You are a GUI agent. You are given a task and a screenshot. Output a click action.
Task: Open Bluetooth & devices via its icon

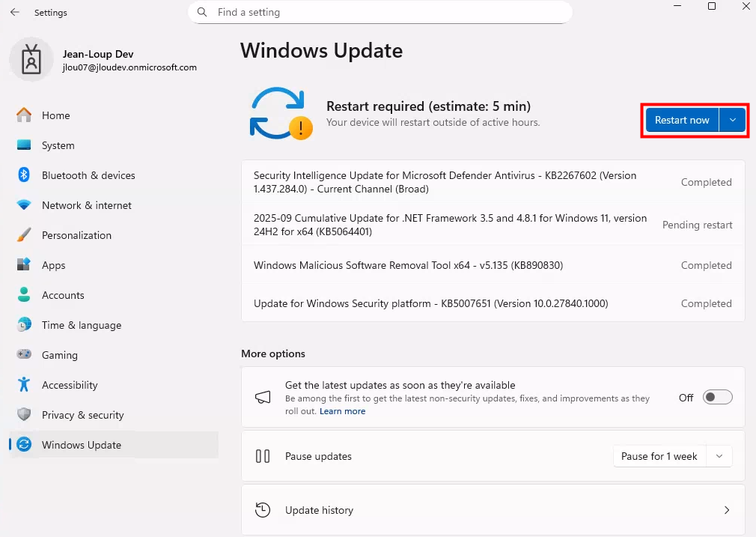[24, 175]
